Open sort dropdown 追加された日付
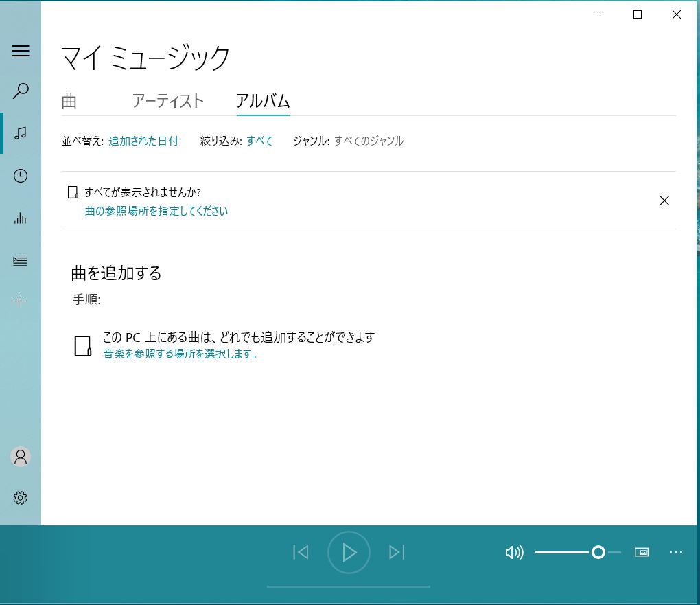700x605 pixels. coord(143,141)
